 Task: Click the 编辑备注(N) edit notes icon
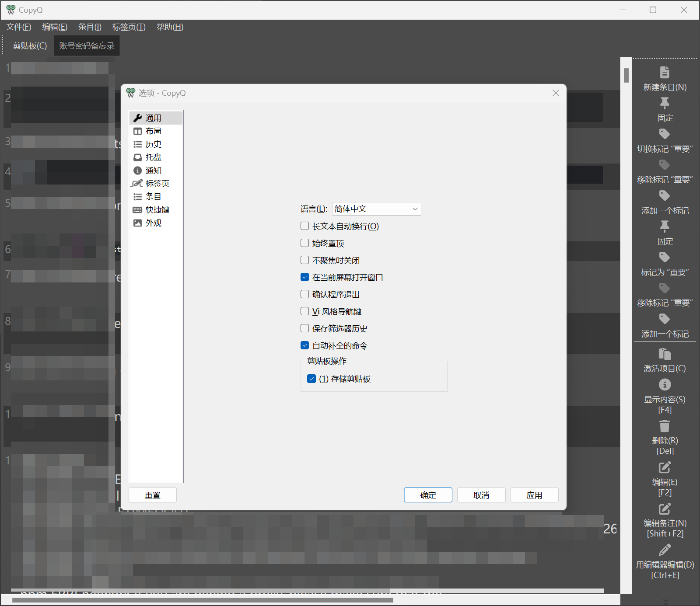(665, 508)
